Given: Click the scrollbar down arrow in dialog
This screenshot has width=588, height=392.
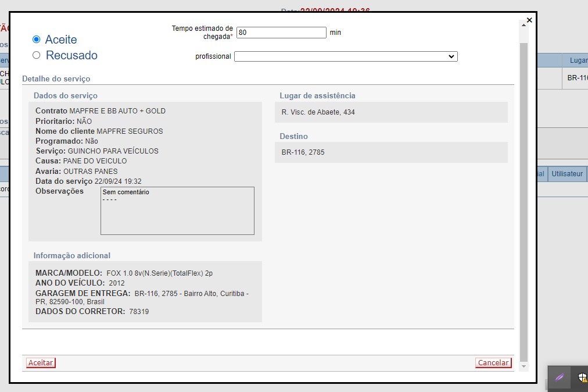Looking at the screenshot, I should [x=524, y=366].
